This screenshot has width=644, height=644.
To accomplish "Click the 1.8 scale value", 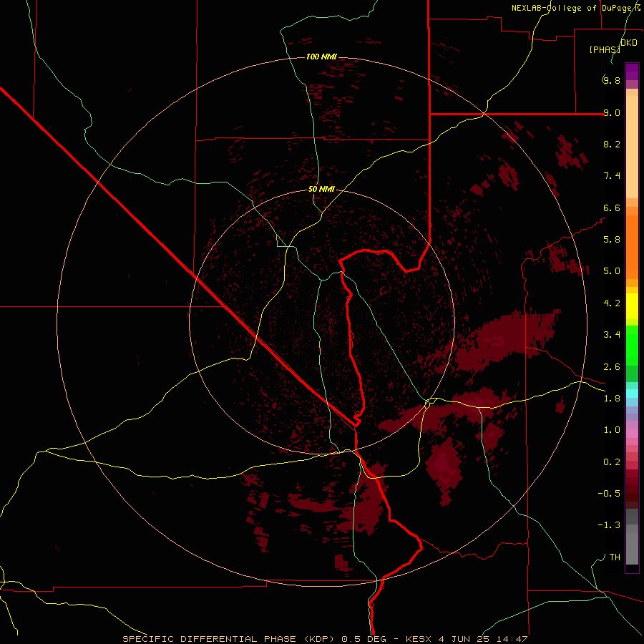I will (x=612, y=399).
